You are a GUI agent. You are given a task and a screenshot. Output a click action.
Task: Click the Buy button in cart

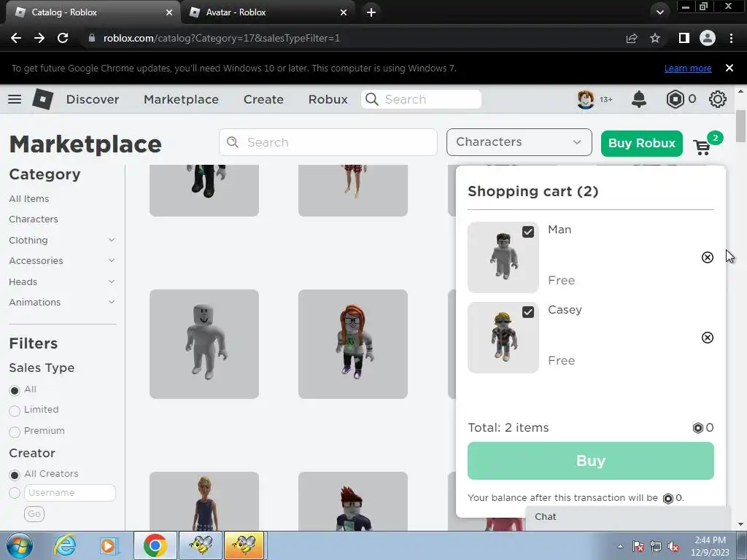(x=591, y=461)
